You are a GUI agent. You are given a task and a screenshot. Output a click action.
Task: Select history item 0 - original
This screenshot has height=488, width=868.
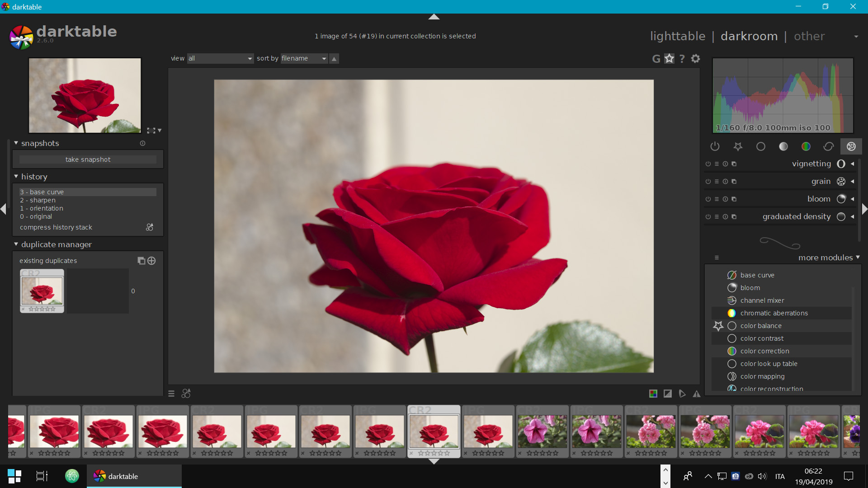pos(88,216)
